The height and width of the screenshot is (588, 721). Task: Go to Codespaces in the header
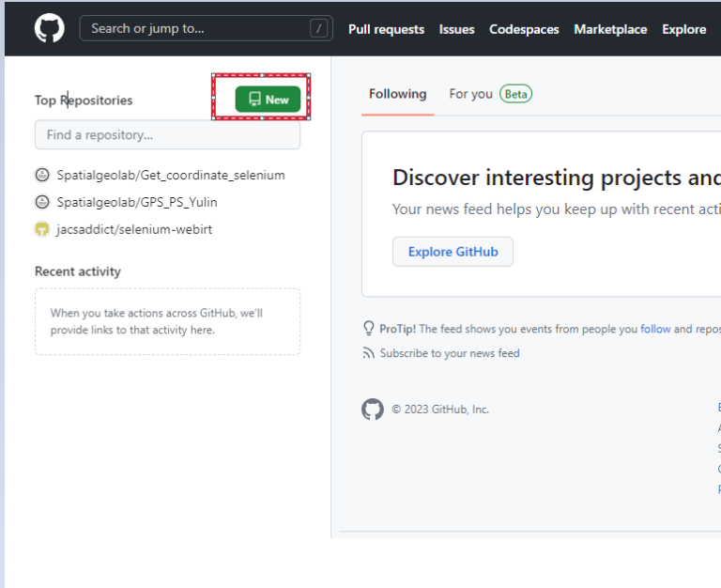(524, 29)
